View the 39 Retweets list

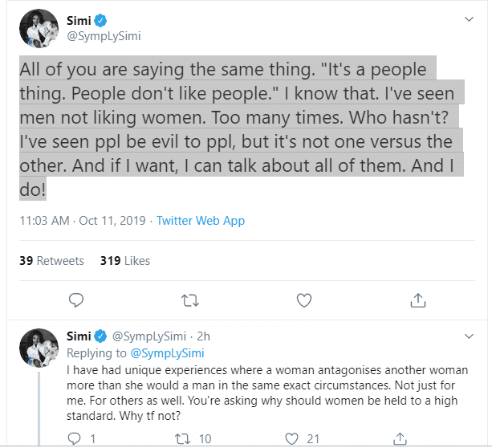51,260
